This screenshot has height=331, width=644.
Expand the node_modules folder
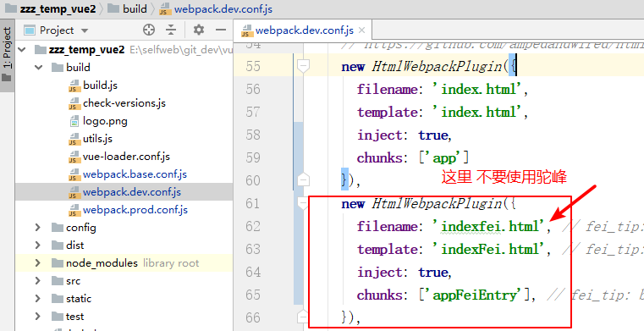38,262
